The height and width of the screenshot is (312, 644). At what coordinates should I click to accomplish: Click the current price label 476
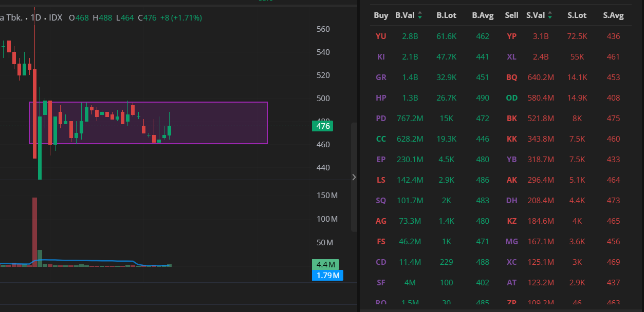click(x=323, y=126)
